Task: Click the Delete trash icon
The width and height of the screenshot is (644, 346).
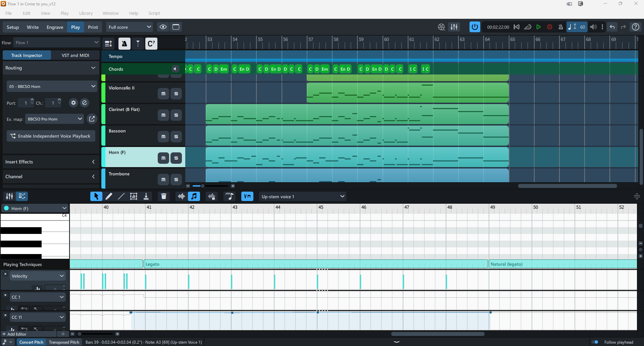Action: 164,196
